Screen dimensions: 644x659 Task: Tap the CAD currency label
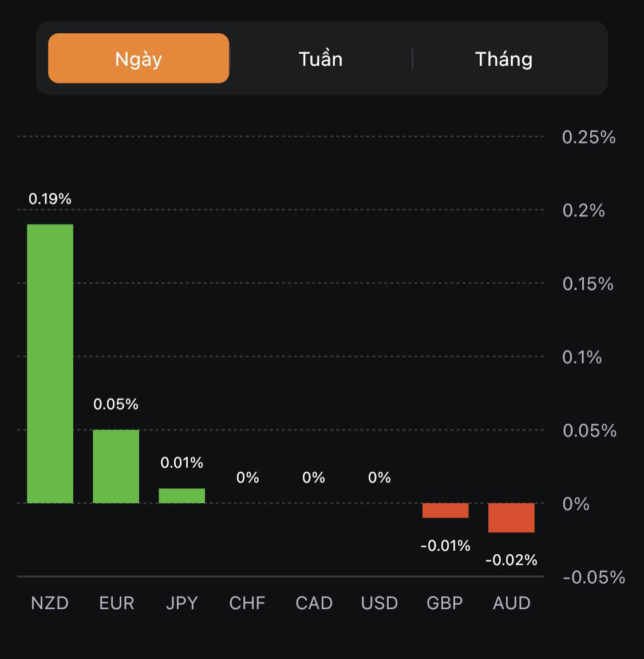click(314, 603)
